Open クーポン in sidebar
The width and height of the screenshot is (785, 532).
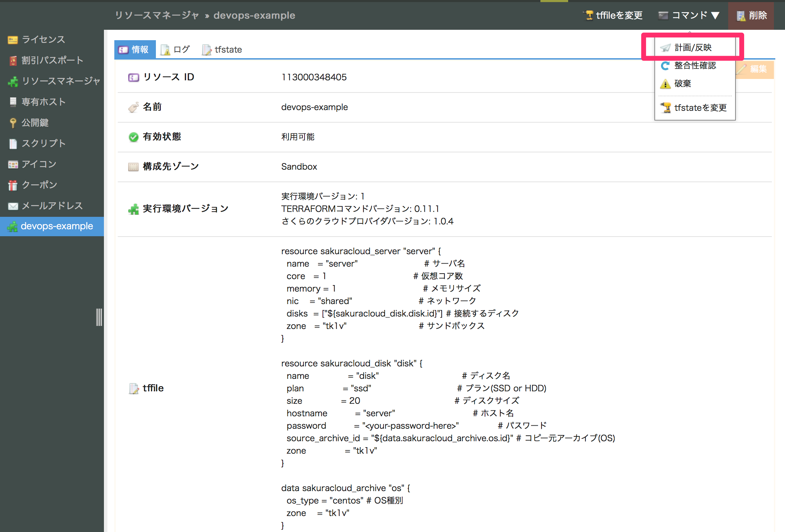(x=52, y=185)
